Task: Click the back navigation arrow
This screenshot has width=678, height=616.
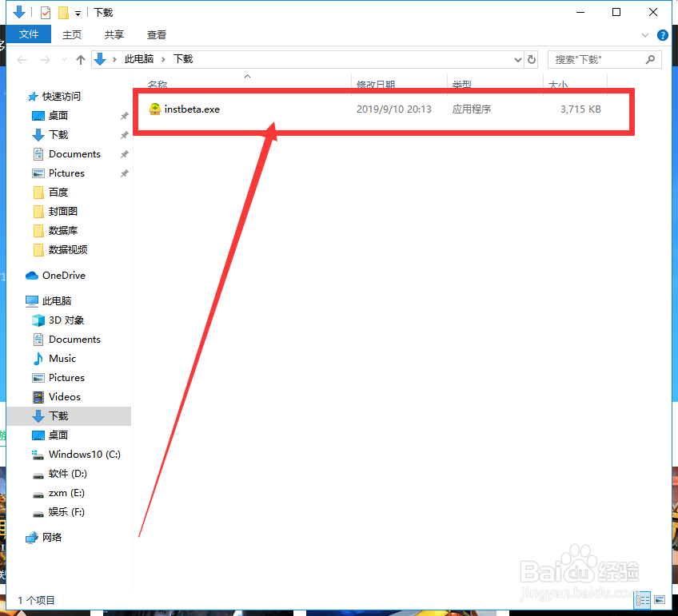Action: [x=21, y=59]
